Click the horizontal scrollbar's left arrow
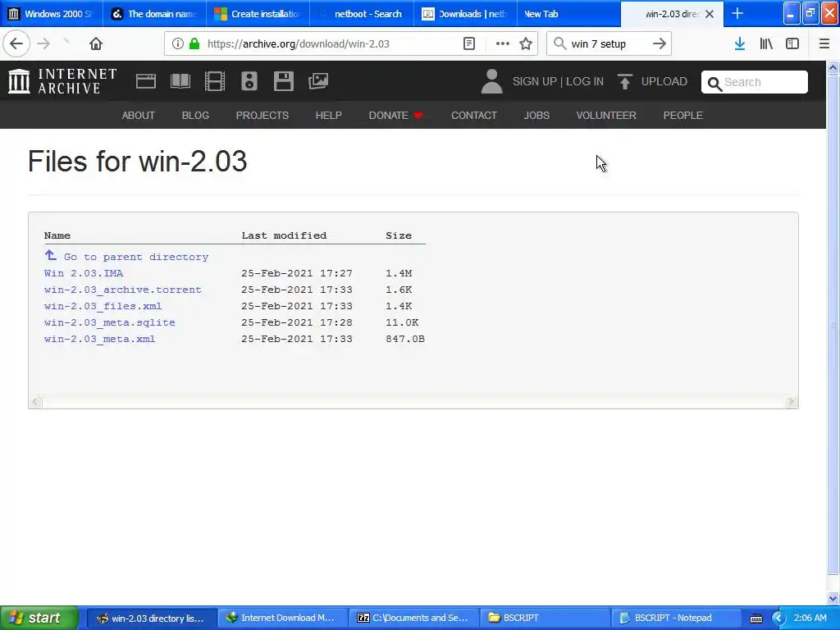Image resolution: width=840 pixels, height=630 pixels. click(x=36, y=402)
